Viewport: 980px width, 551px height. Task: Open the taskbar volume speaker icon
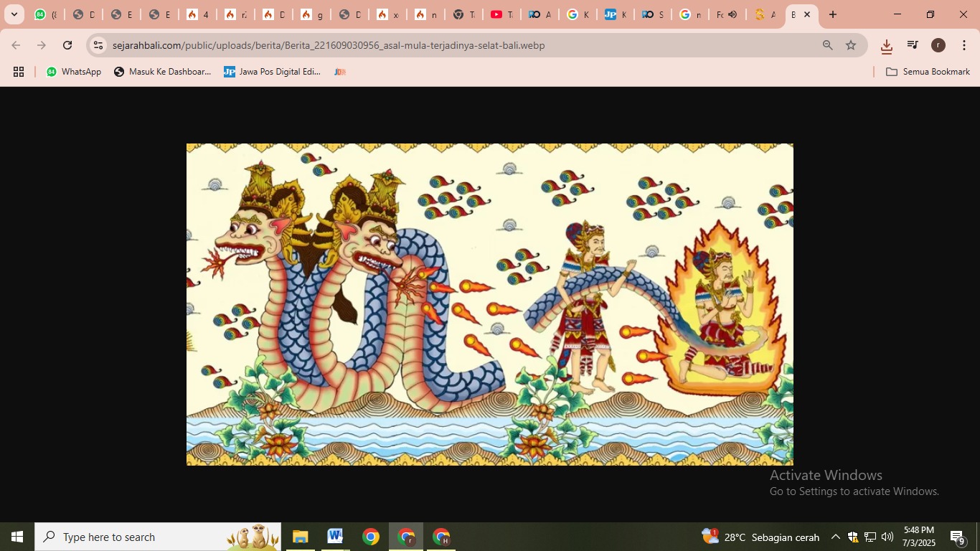click(887, 537)
